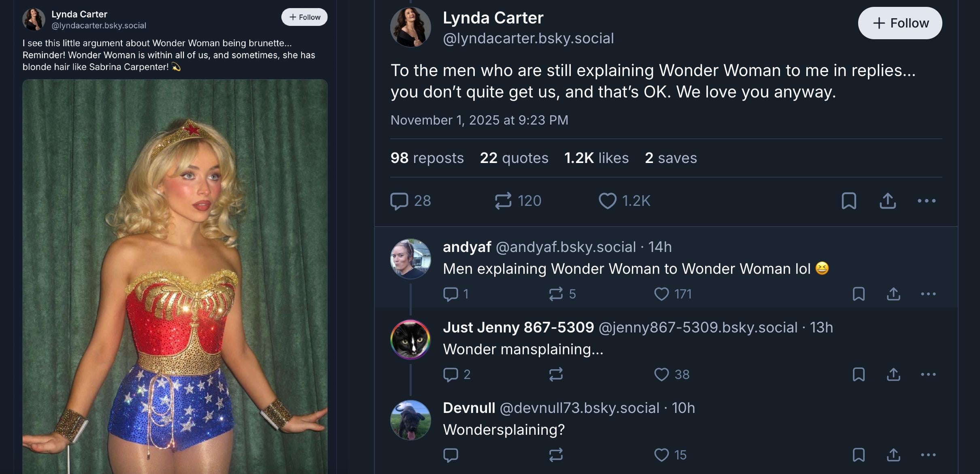Repost the main Wonder Woman post
The image size is (980, 474).
(503, 201)
